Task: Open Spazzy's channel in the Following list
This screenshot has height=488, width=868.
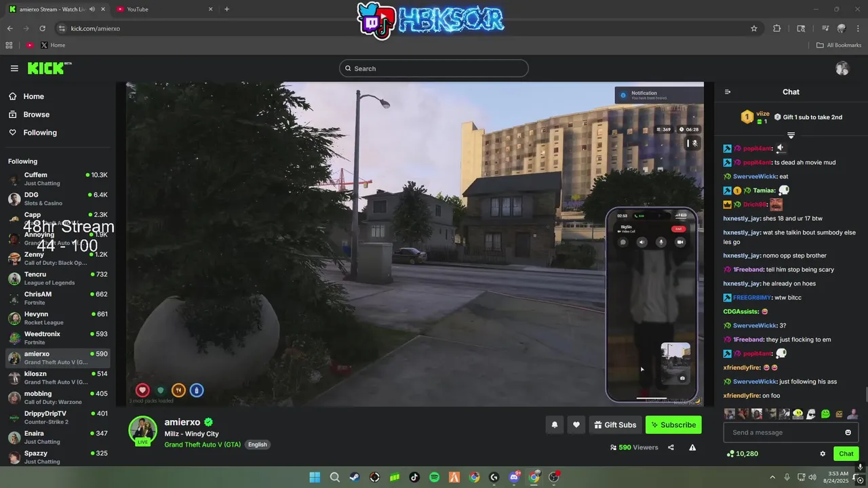Action: 58,457
